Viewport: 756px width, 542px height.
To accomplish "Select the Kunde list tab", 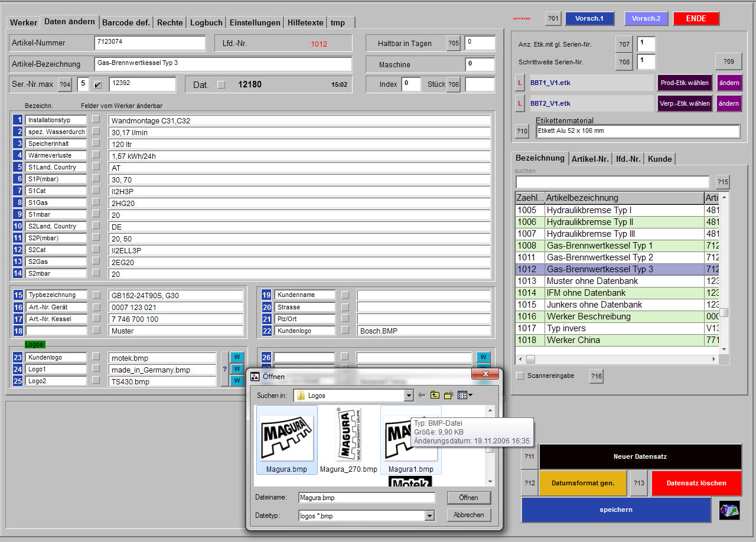I will coord(660,159).
